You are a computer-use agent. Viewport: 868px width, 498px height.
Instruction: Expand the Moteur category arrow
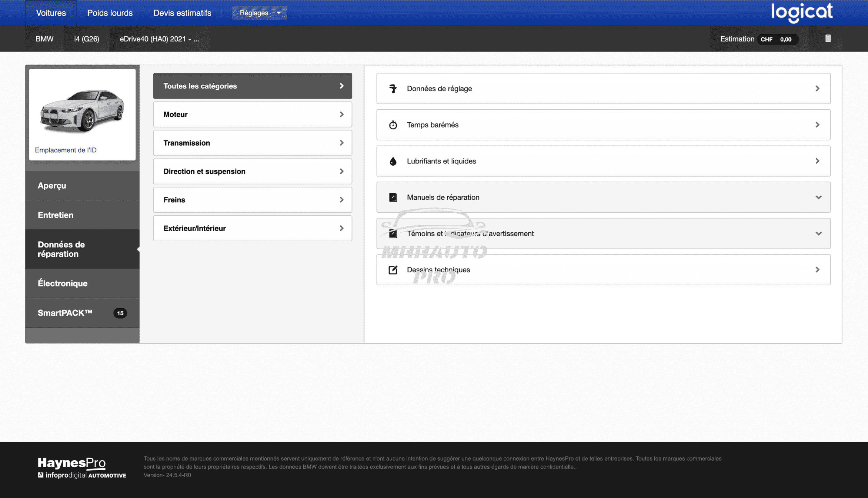(x=341, y=114)
